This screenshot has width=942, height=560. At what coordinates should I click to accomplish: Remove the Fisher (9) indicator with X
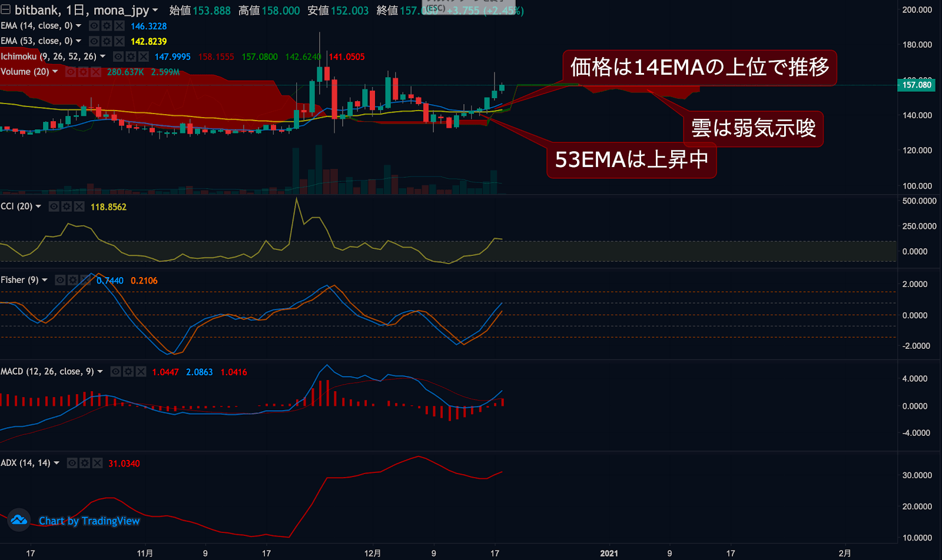pyautogui.click(x=85, y=280)
